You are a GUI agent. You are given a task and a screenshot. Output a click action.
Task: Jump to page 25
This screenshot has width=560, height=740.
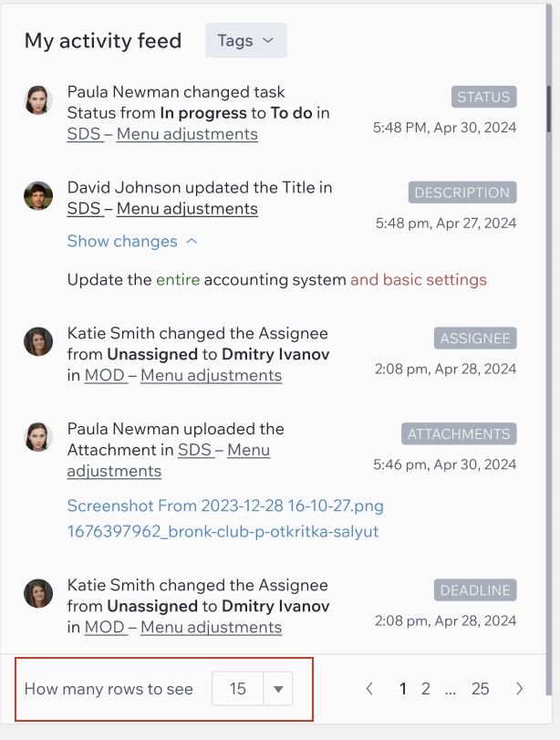481,689
